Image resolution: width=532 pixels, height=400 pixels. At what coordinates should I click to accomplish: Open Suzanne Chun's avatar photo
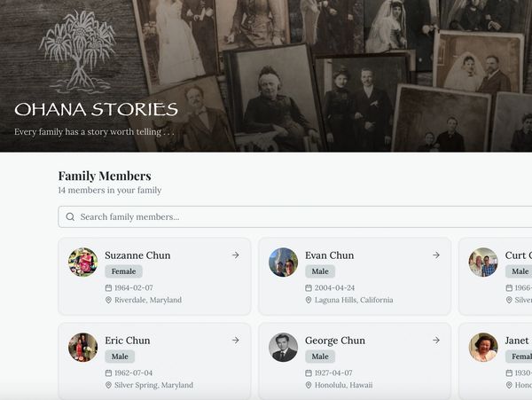[82, 263]
